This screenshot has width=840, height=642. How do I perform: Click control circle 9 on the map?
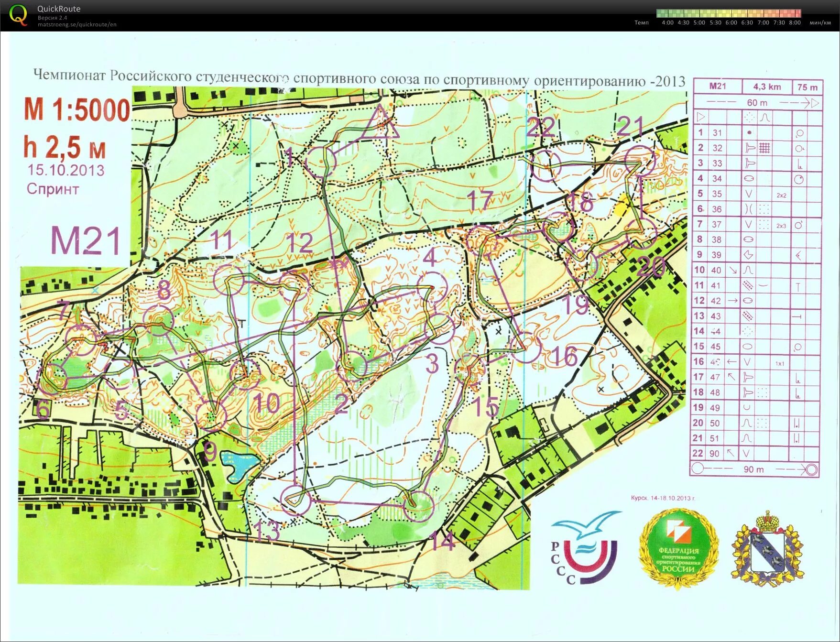click(x=211, y=416)
